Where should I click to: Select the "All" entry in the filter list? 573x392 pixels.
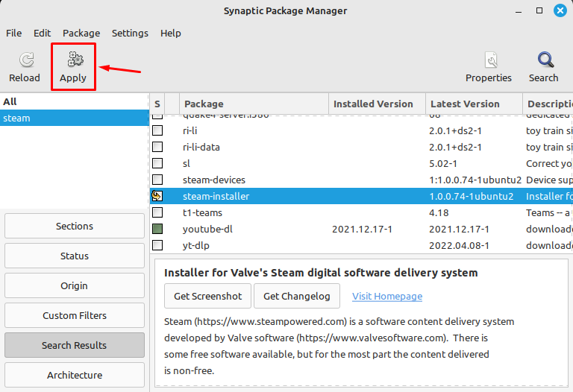[10, 101]
